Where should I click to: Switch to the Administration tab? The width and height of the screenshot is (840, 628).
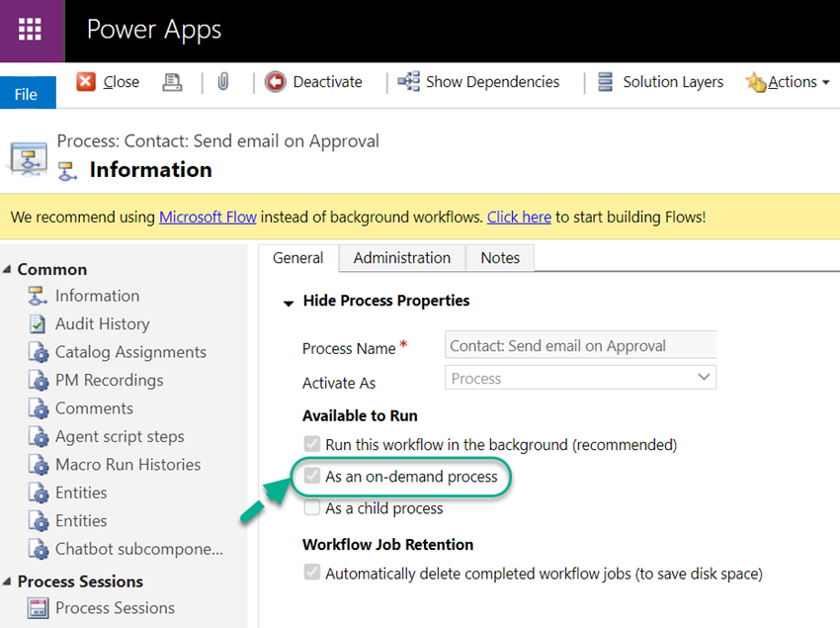coord(401,257)
